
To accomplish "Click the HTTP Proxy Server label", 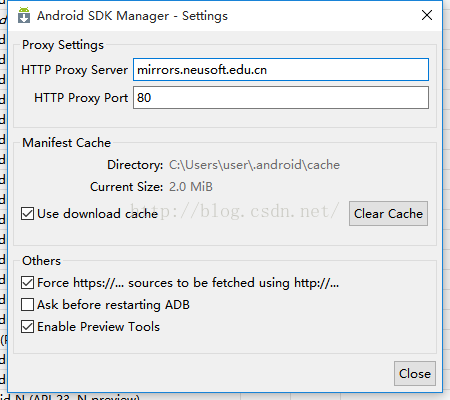I will 74,70.
